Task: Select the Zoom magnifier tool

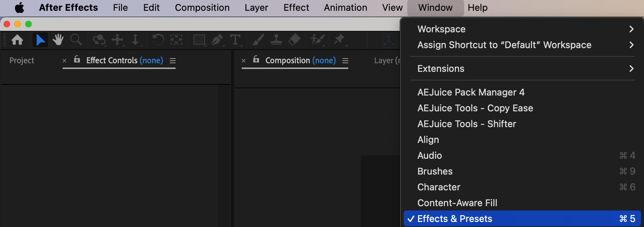Action: (x=76, y=40)
